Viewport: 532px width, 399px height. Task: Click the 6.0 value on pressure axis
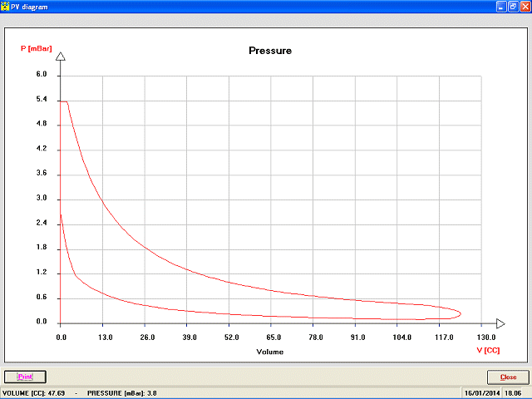pos(42,74)
